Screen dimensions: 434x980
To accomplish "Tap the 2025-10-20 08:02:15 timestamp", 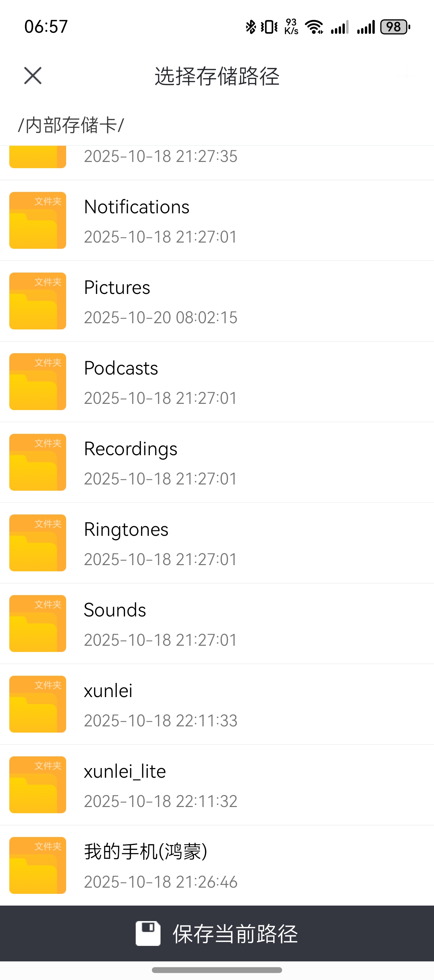I will point(161,318).
